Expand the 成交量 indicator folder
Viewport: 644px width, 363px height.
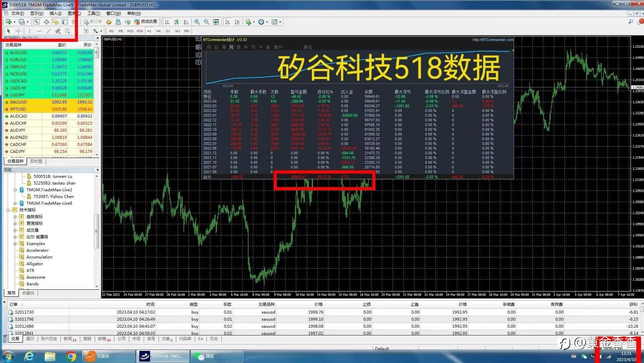tap(15, 230)
